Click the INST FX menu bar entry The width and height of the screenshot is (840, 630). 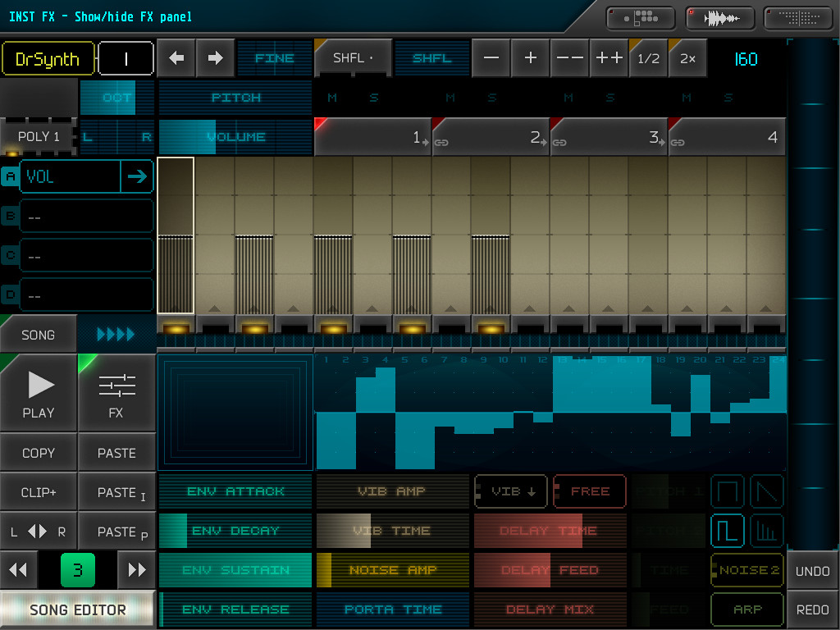(33, 16)
